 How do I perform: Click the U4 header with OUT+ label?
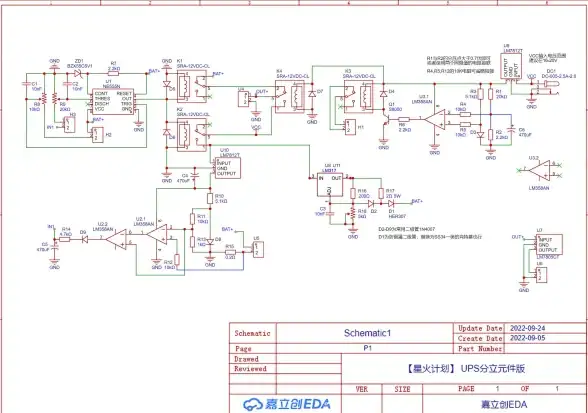pos(243,99)
